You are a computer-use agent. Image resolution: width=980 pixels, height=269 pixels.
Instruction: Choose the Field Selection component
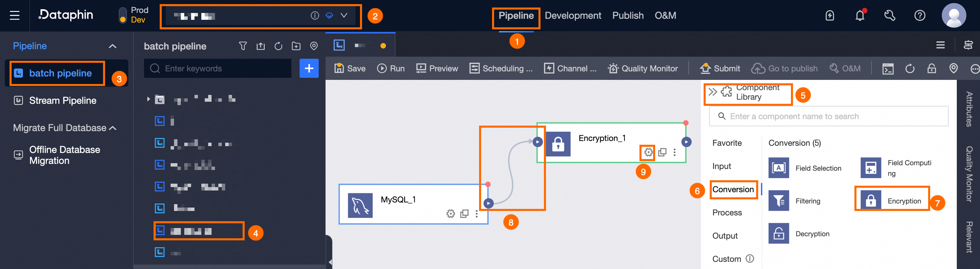[x=805, y=168]
